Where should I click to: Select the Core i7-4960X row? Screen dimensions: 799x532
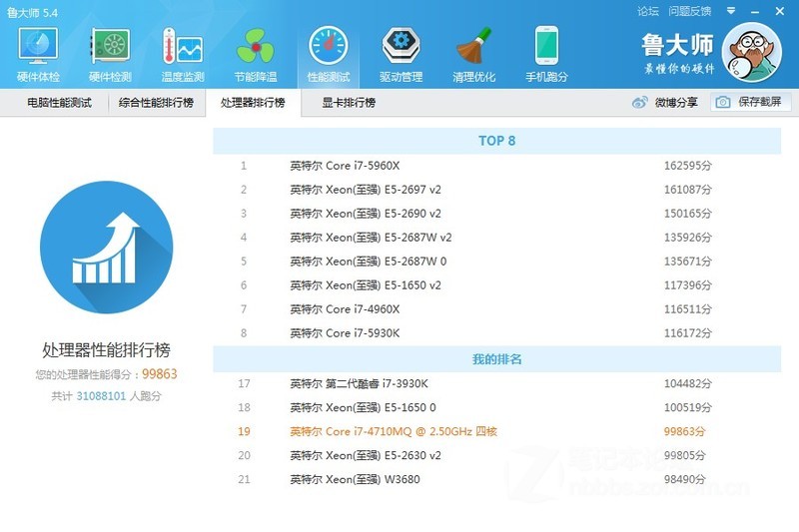496,309
